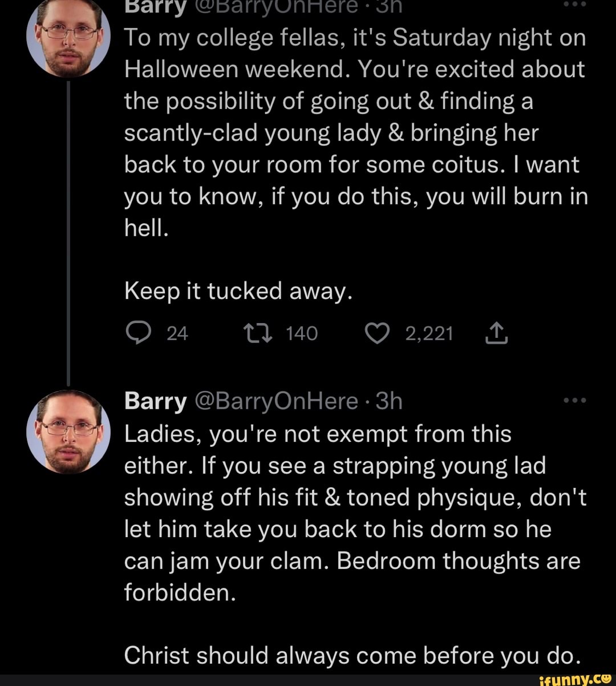Click the "3h" timestamp on the second tweet
This screenshot has width=616, height=686.
point(390,402)
